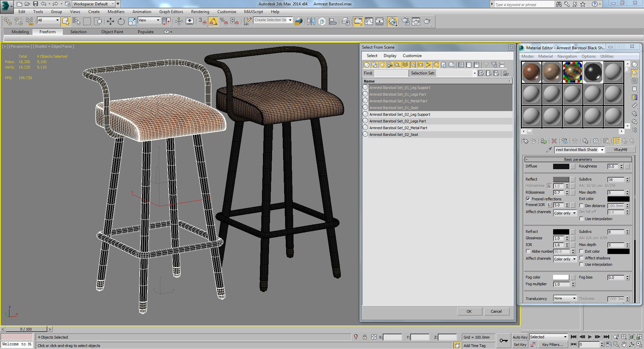This screenshot has height=349, width=644.
Task: Click Display Cameras filter in Select From Scene
Action: coord(389,65)
